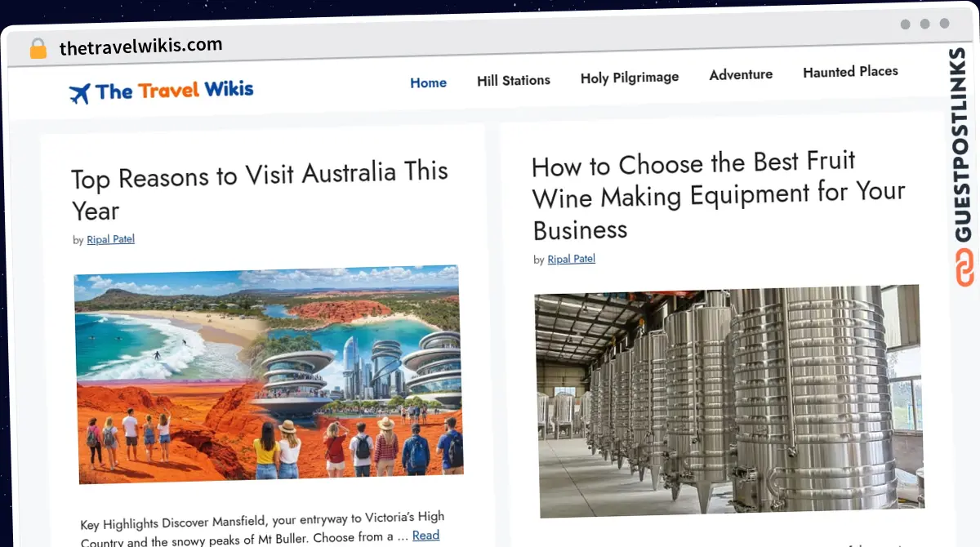Open The Travel Wikis site logo text
Viewport: 980px width, 547px height.
click(x=174, y=90)
